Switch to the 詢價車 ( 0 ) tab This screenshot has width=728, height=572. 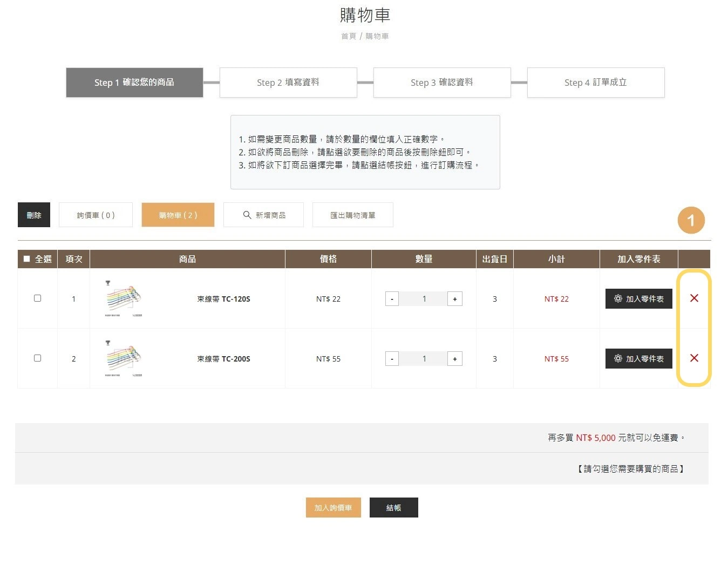(x=96, y=214)
